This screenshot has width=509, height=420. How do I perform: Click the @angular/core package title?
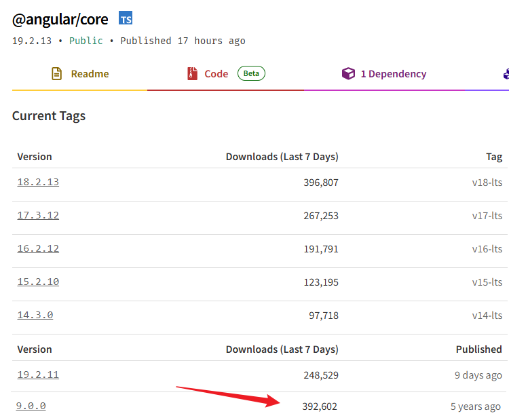point(60,20)
